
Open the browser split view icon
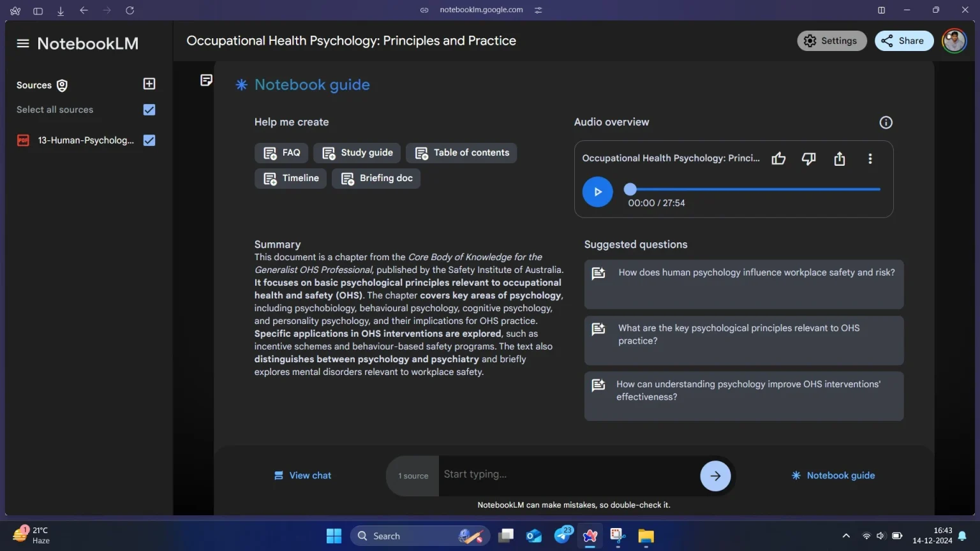click(881, 10)
